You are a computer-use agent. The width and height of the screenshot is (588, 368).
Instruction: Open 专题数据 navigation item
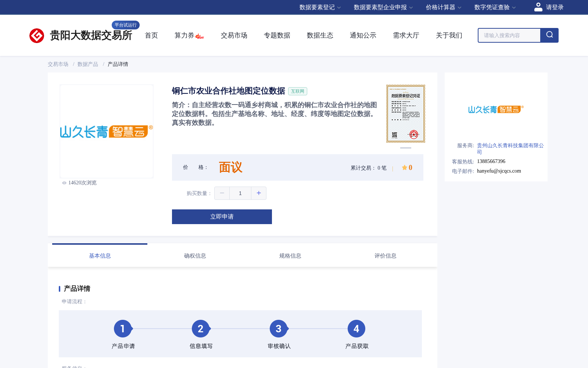click(277, 35)
